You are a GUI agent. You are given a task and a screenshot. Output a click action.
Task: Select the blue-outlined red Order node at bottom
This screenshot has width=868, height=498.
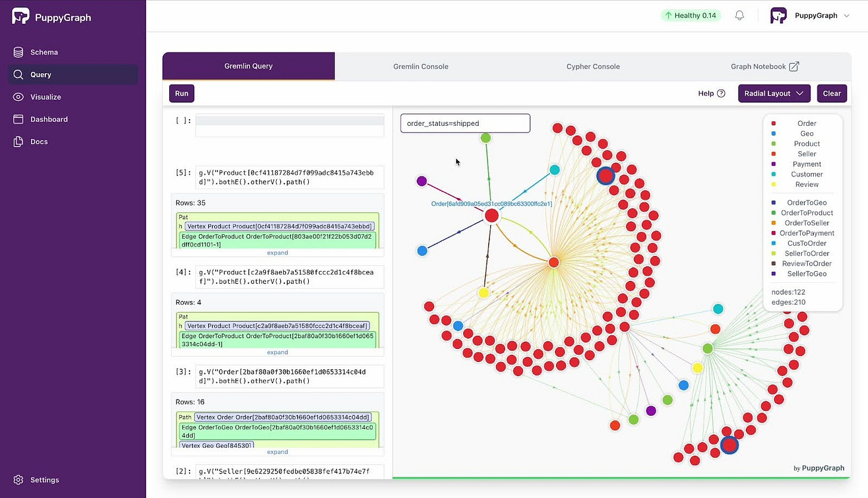(729, 445)
